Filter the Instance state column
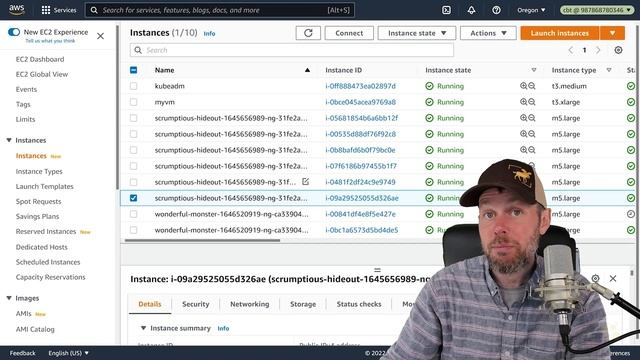Viewport: 640px width, 360px height. point(533,70)
